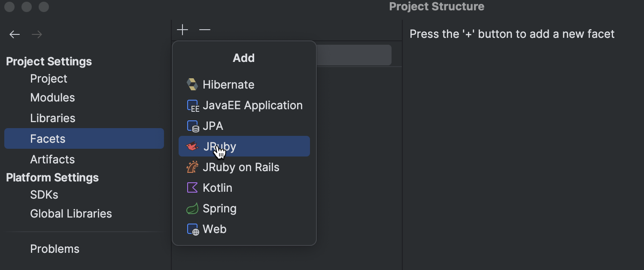Open the Libraries settings page
Screen dimensions: 644x270
(52, 118)
